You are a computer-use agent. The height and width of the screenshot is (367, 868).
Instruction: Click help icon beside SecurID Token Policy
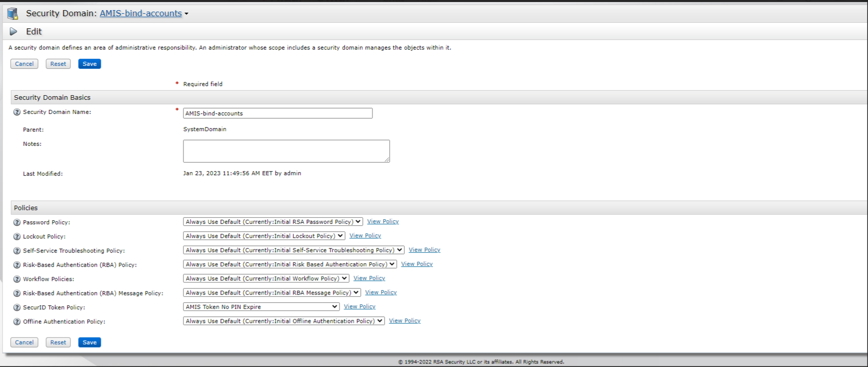tap(17, 308)
